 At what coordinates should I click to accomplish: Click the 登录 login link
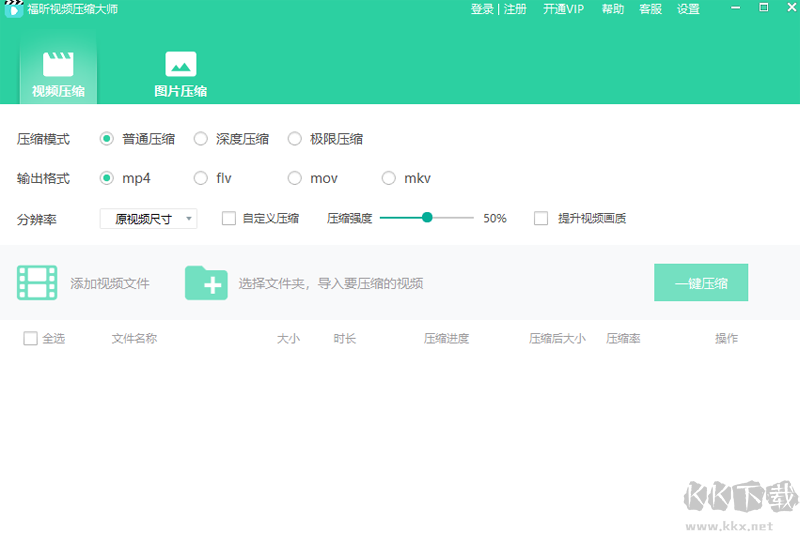(482, 9)
